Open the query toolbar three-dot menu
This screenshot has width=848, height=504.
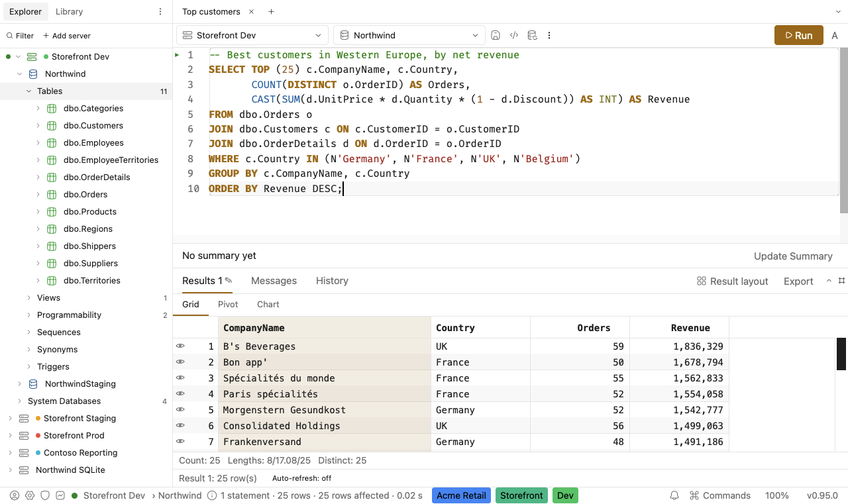click(x=549, y=35)
